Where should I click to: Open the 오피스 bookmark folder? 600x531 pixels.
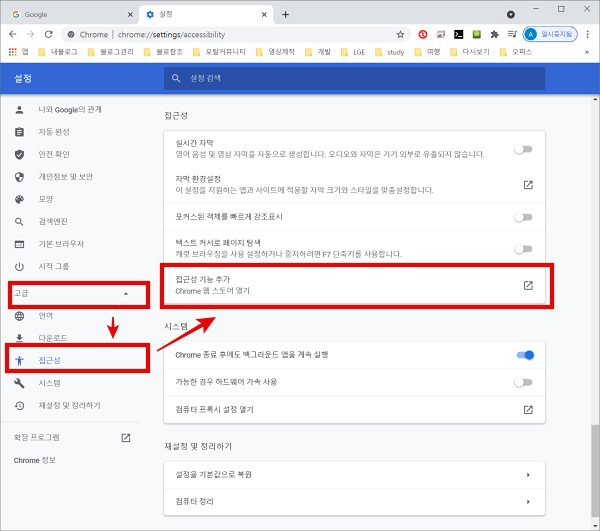[516, 52]
